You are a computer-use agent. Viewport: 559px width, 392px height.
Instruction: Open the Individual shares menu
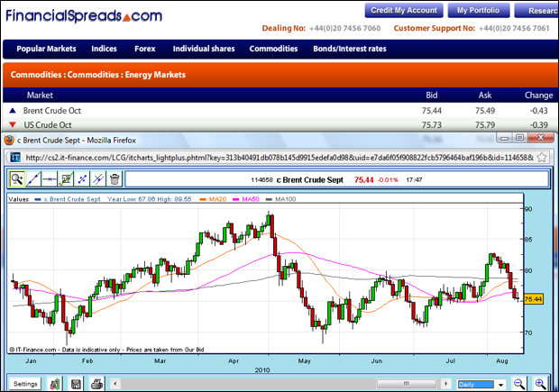pyautogui.click(x=204, y=49)
